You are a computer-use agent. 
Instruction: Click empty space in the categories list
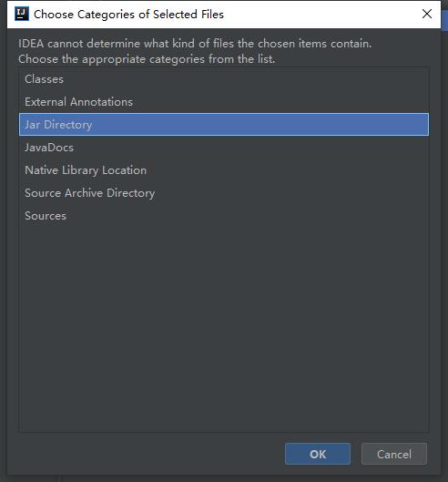[224, 329]
